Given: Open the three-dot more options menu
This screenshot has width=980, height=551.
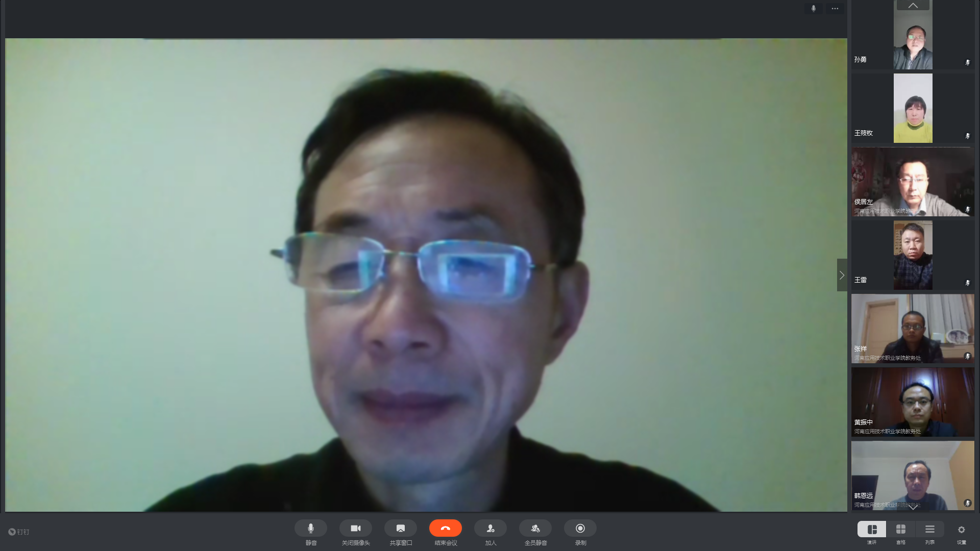Looking at the screenshot, I should coord(835,9).
